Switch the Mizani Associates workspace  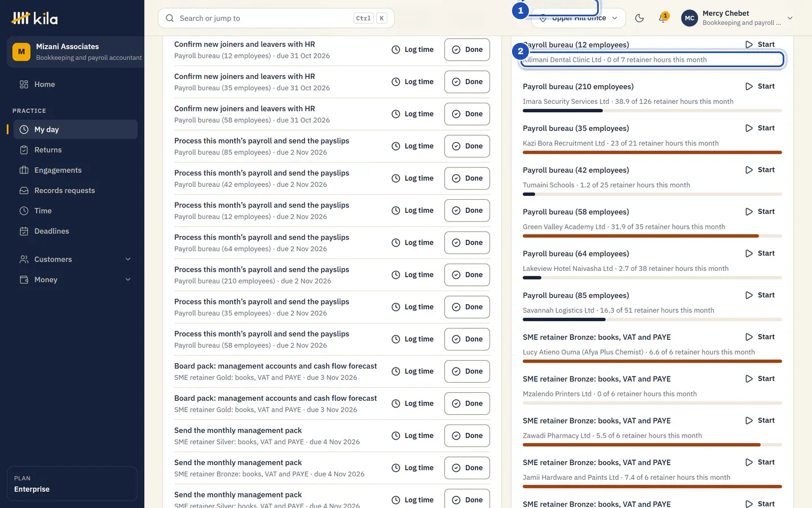pos(76,52)
